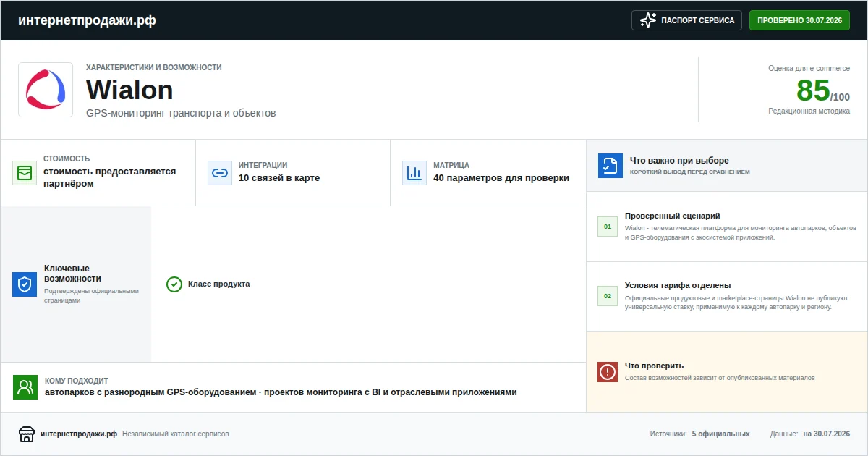Open the интернетпродажи.рф header site title
Viewport: 868px width, 456px height.
(87, 20)
